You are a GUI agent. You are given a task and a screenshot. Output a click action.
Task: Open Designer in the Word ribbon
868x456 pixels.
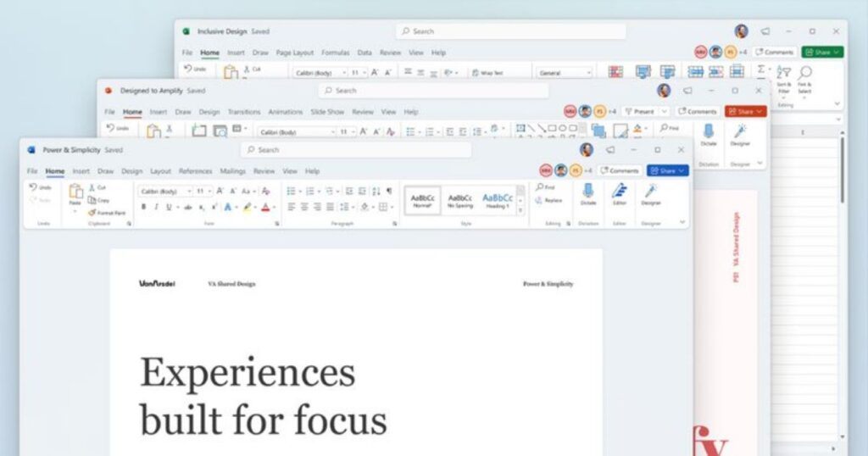pos(651,194)
